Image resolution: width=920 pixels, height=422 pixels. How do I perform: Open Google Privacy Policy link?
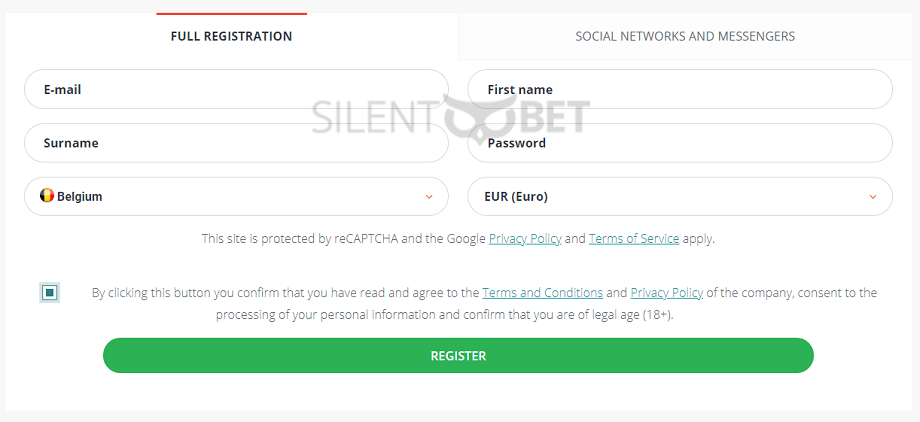pyautogui.click(x=525, y=239)
